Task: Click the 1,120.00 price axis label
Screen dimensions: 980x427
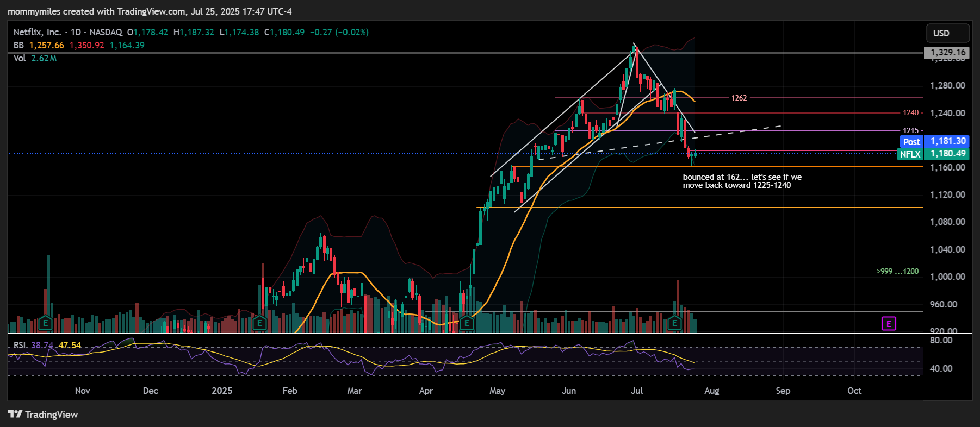Action: (947, 194)
